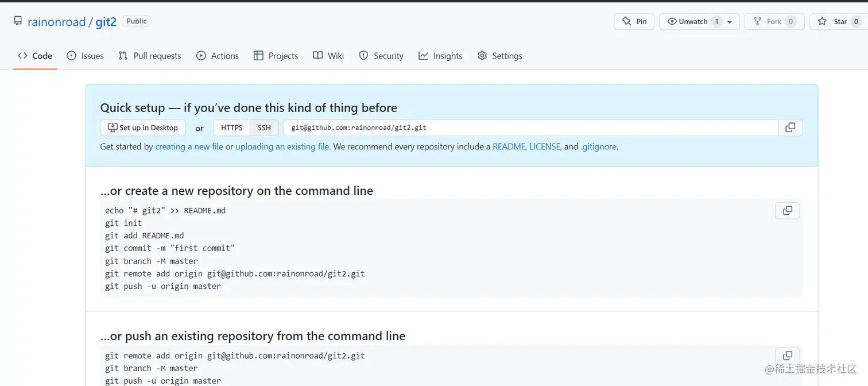Click the Unwatch counter badge showing 1
This screenshot has height=386, width=868.
coord(716,21)
